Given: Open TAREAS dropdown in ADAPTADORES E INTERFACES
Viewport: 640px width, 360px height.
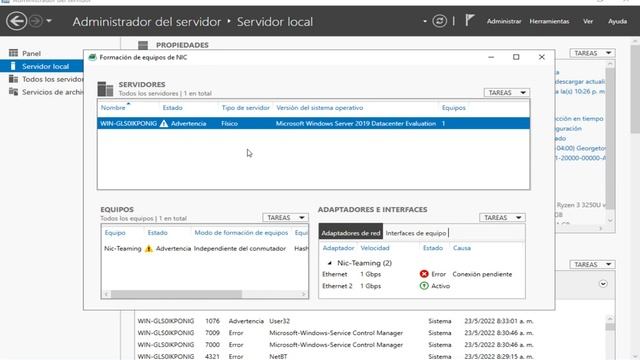Looking at the screenshot, I should 502,218.
